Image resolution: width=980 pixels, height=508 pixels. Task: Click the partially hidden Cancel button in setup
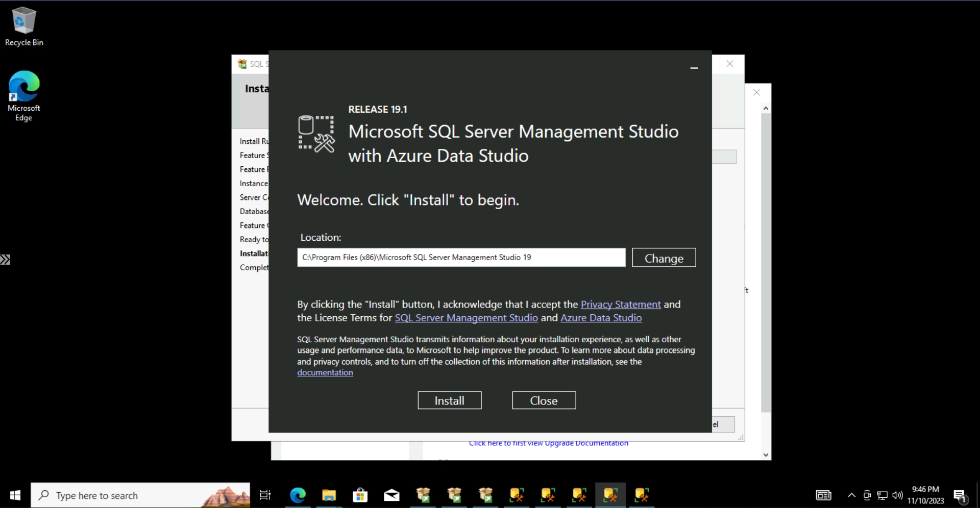click(x=723, y=424)
